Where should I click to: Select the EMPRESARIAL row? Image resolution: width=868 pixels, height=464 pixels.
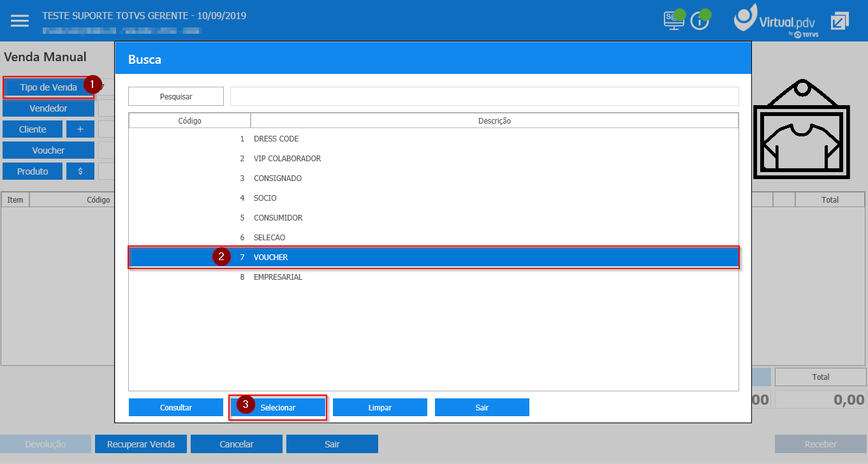(434, 277)
